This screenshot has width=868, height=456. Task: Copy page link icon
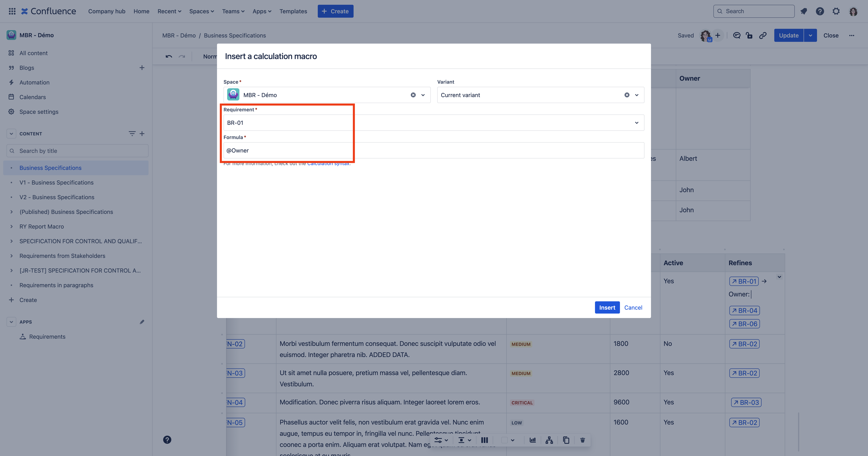pos(763,35)
